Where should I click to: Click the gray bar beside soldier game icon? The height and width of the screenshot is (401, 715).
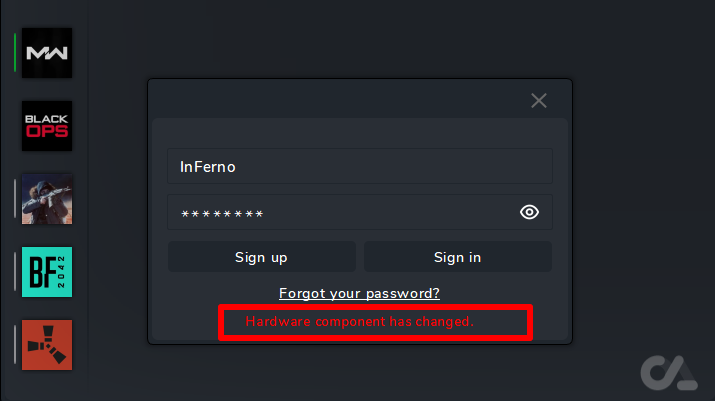coord(15,199)
